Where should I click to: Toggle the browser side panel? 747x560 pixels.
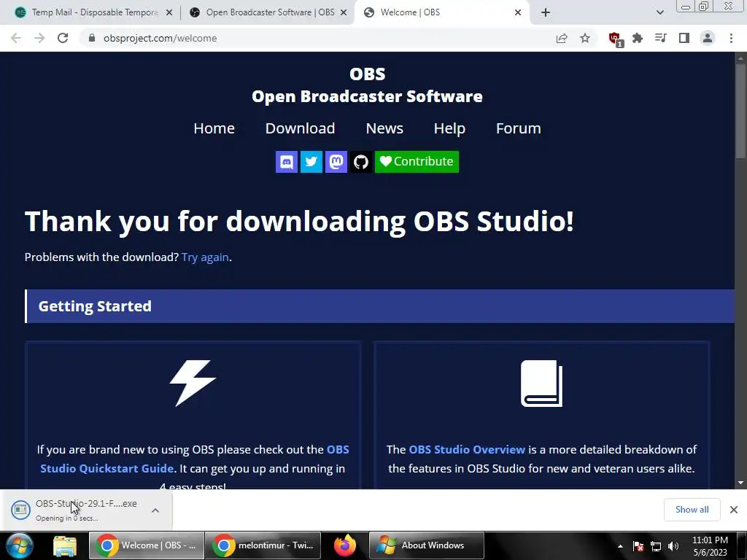[684, 38]
